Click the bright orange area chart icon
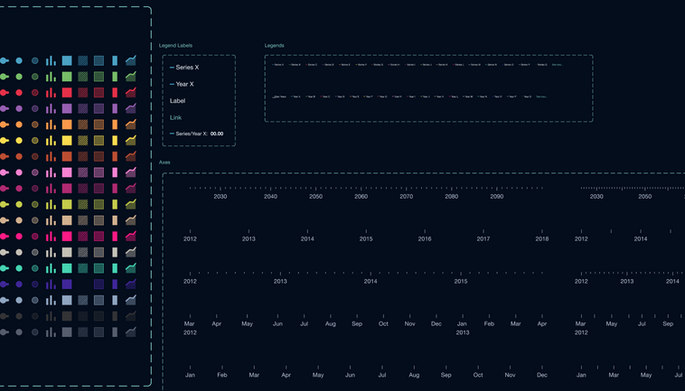Image resolution: width=685 pixels, height=391 pixels. tap(131, 125)
